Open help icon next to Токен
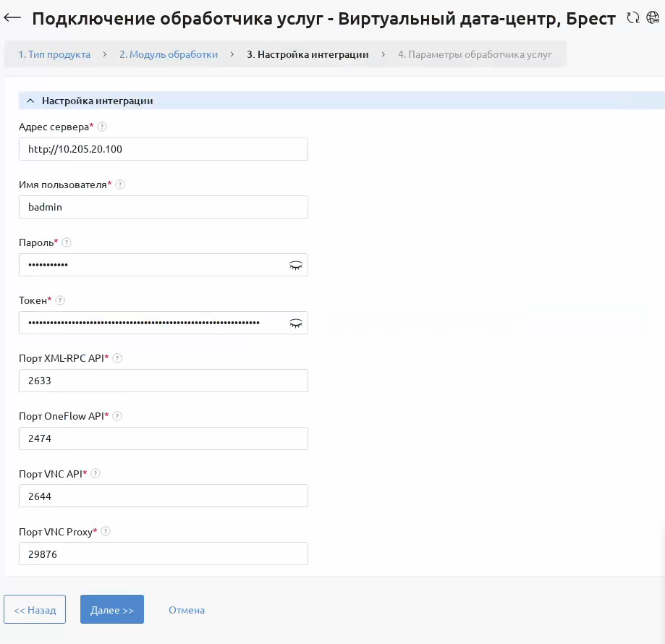 [x=60, y=300]
